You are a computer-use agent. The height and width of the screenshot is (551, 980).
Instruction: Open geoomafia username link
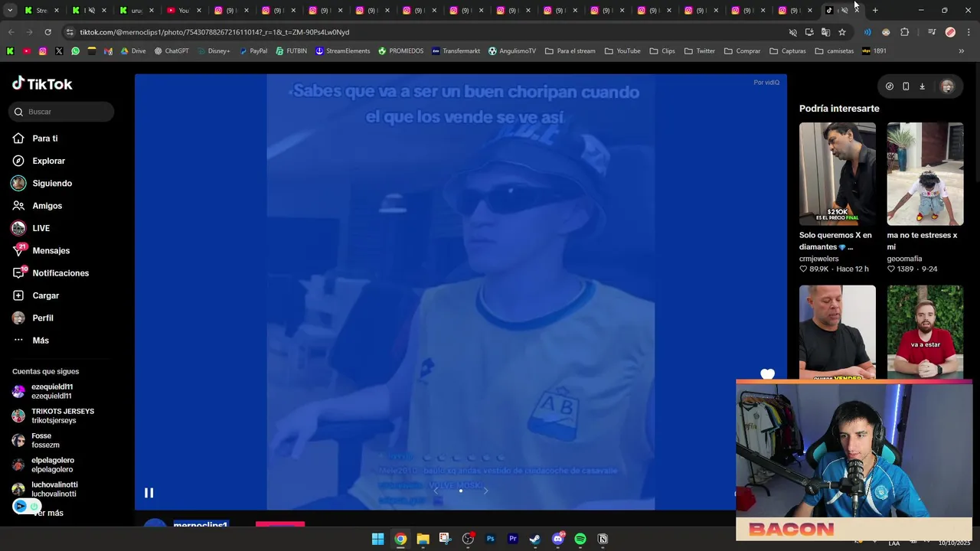(x=904, y=259)
